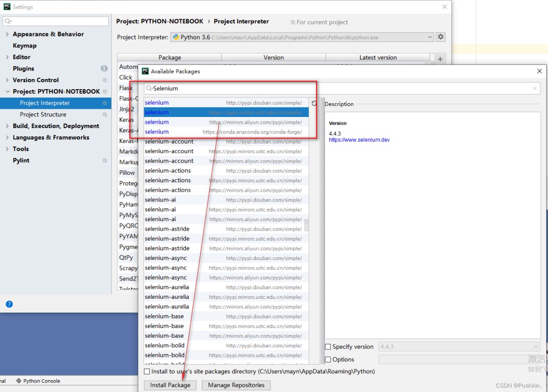This screenshot has width=548, height=392.
Task: Select selenium-base from pypi.douban.com
Action: [226, 316]
